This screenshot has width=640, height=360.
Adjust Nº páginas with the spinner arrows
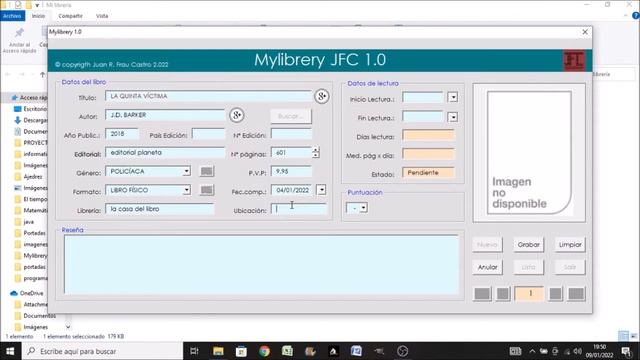(316, 153)
